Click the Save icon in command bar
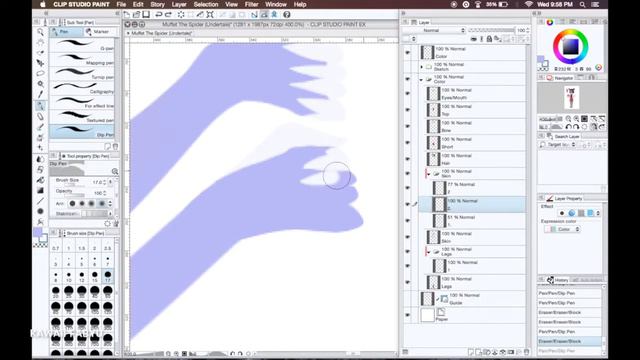The width and height of the screenshot is (640, 360). [x=146, y=15]
